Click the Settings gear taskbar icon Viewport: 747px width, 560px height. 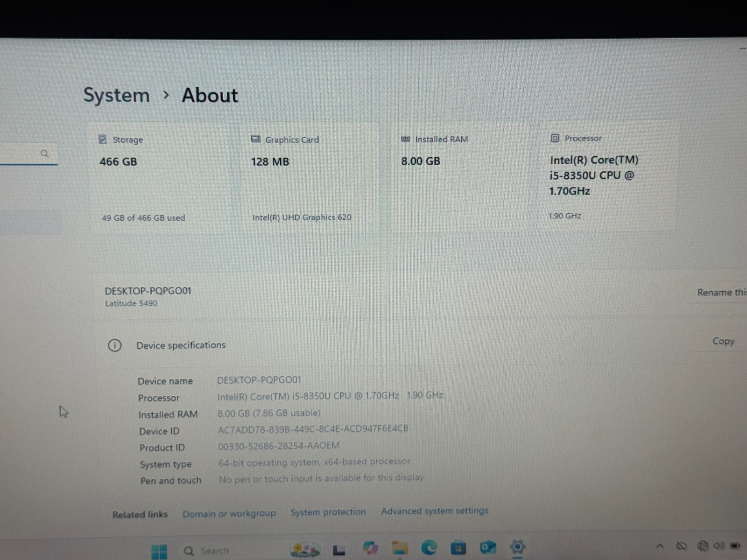click(517, 546)
